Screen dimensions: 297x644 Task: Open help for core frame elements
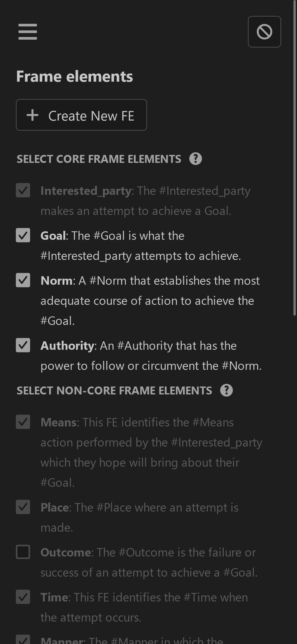(x=196, y=159)
